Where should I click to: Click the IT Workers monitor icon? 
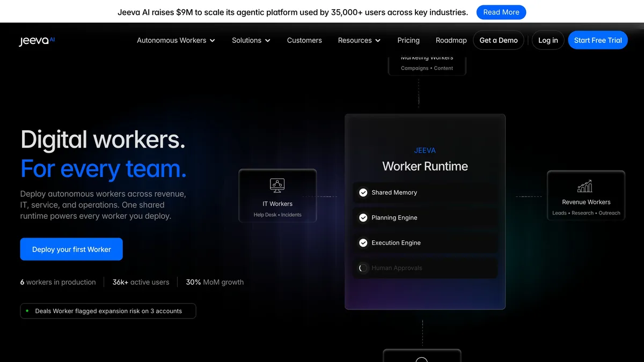tap(277, 186)
